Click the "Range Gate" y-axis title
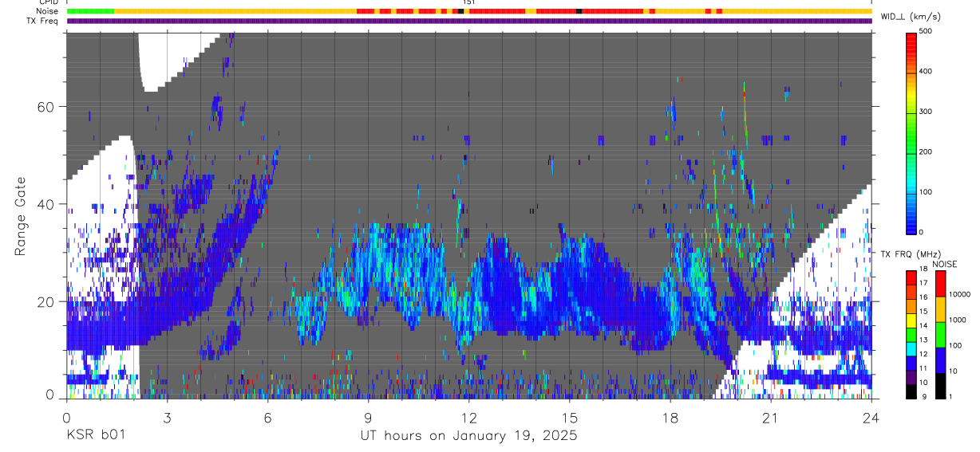 [x=21, y=216]
